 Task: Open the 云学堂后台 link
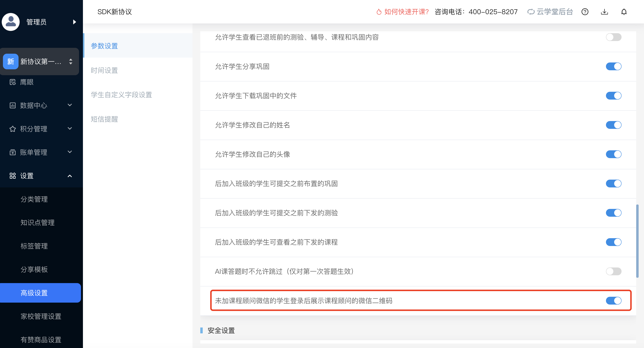point(555,12)
